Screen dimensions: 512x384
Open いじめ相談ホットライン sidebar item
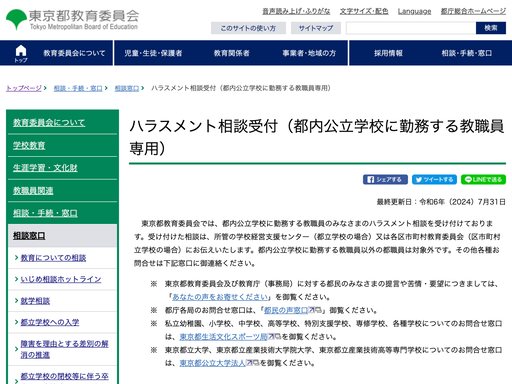[61, 279]
